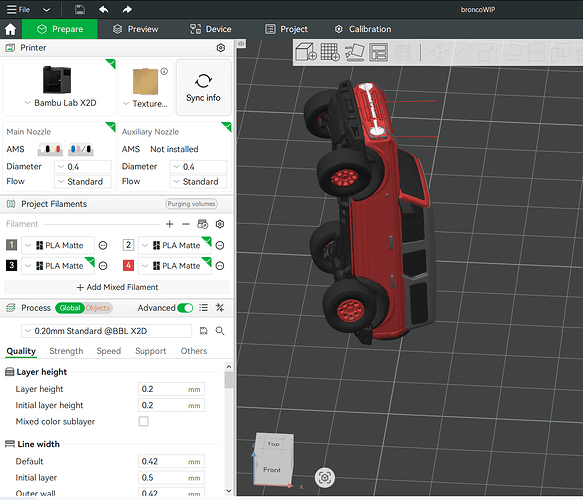Image resolution: width=583 pixels, height=500 pixels.
Task: Click the red filament 4 color swatch
Action: pyautogui.click(x=128, y=265)
